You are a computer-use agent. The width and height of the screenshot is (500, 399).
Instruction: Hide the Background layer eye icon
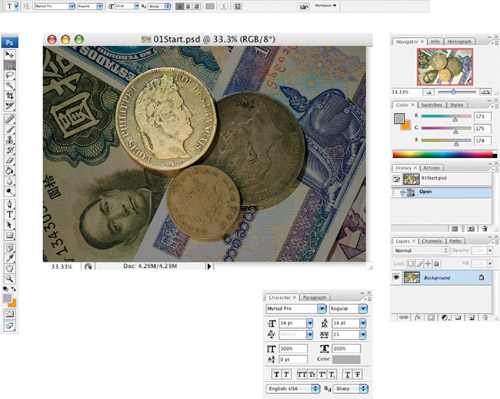(x=396, y=277)
